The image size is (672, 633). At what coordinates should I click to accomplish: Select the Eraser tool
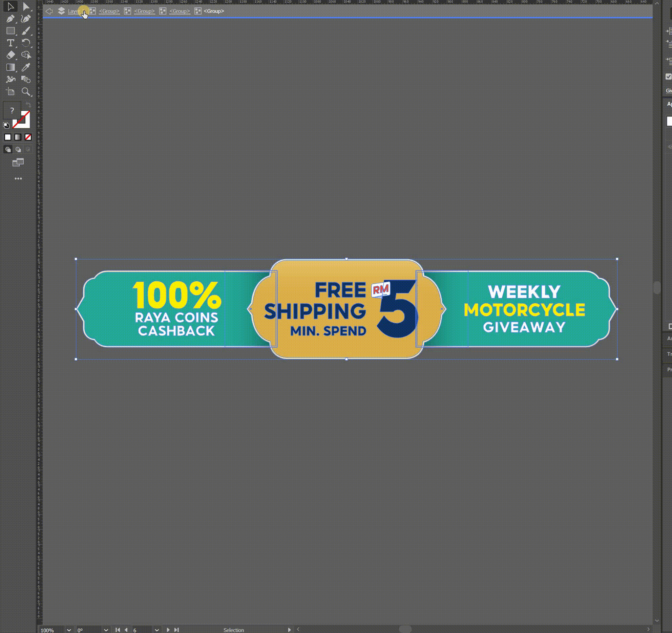click(10, 55)
